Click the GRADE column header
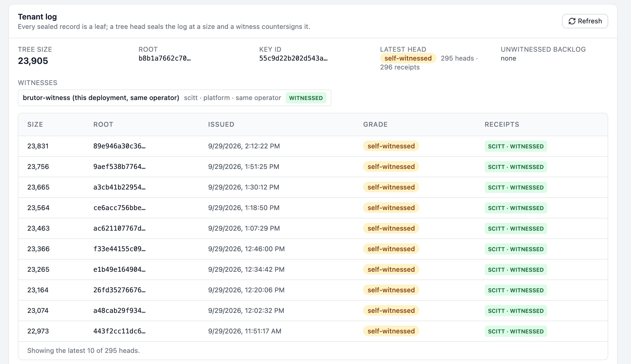The width and height of the screenshot is (631, 364). pyautogui.click(x=375, y=124)
